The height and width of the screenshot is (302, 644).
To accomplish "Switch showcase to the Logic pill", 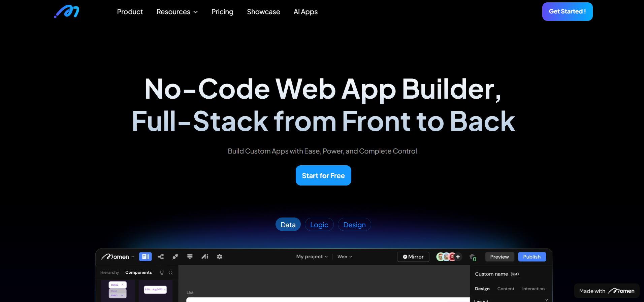I will [319, 225].
